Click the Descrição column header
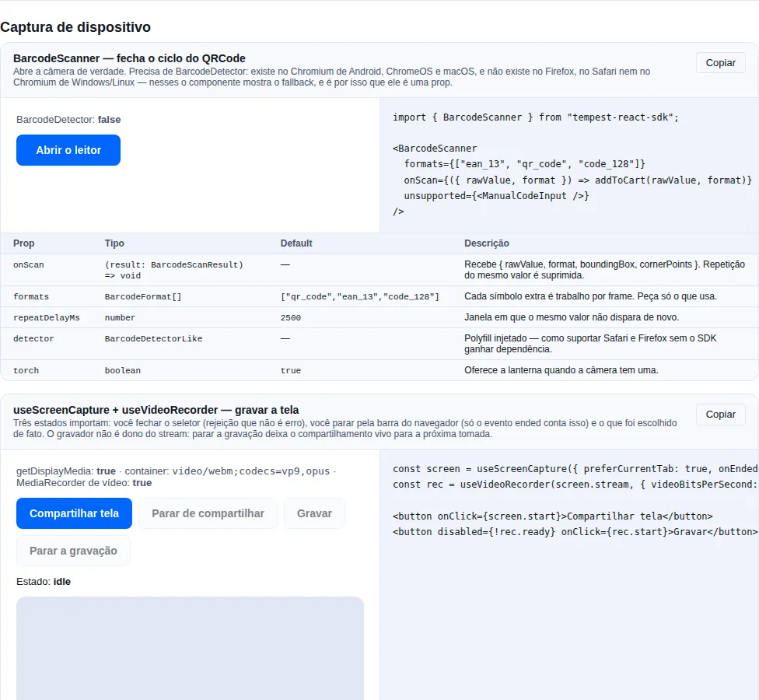Viewport: 759px width, 700px height. 487,243
